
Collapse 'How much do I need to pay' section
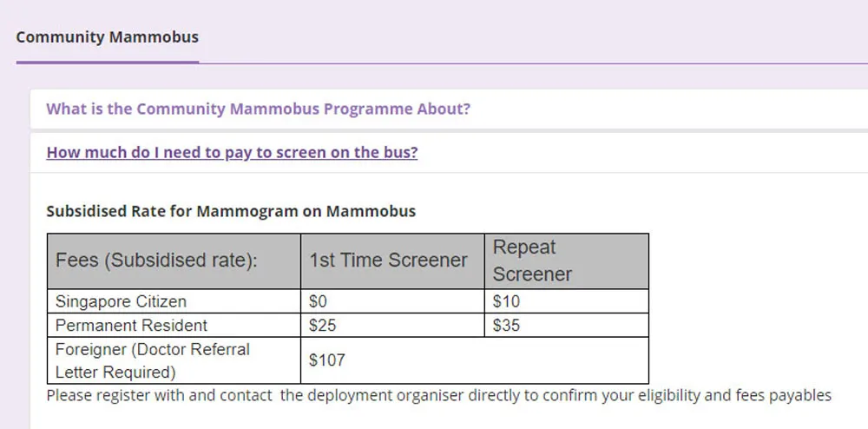(x=232, y=152)
